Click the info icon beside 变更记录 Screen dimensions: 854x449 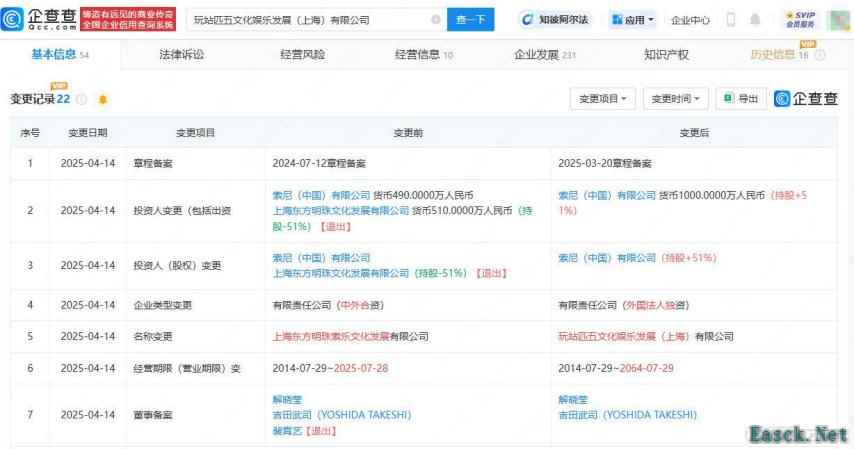(x=81, y=99)
